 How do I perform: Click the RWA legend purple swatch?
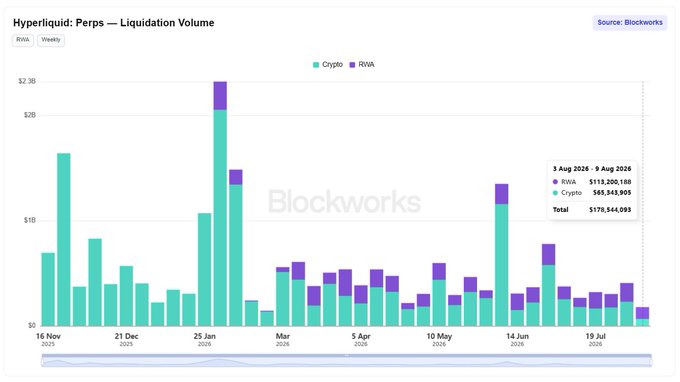[352, 65]
